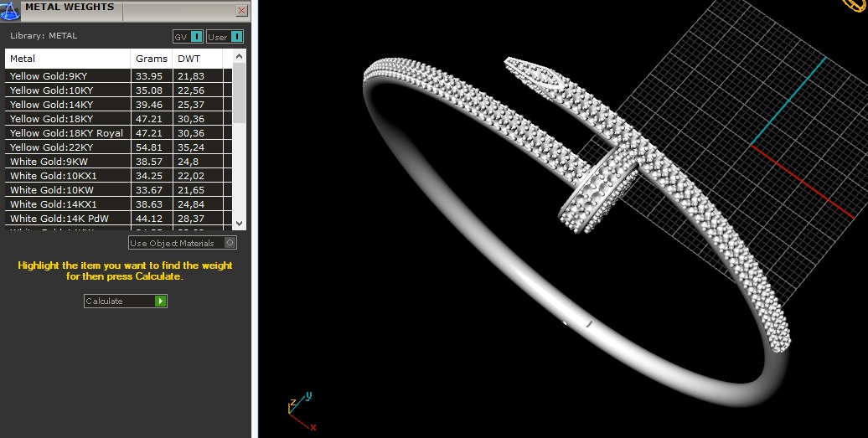Click the 33.95 grams value
Viewport: 868px width, 438px height.
(x=149, y=76)
